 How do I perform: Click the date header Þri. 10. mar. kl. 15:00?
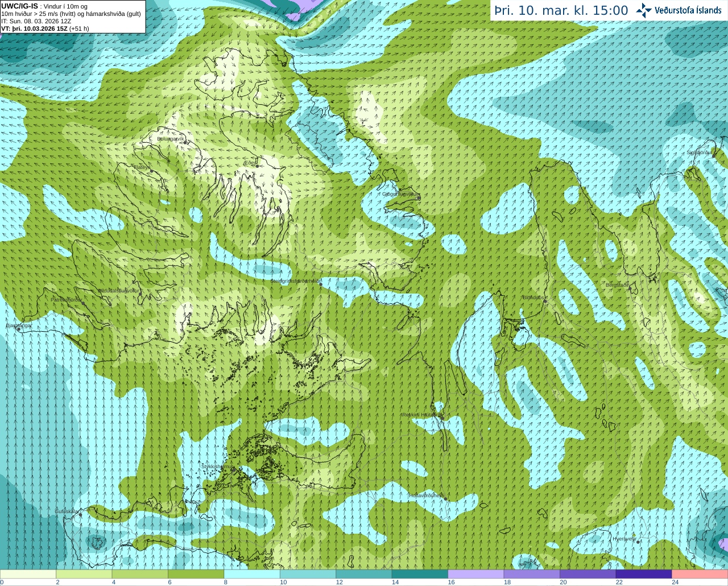[561, 11]
